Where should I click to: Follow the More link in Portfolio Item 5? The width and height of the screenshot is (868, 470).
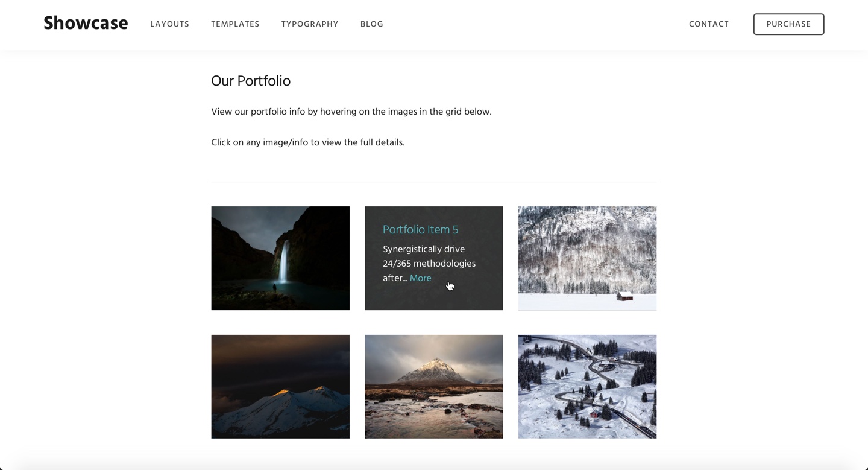[x=421, y=278]
